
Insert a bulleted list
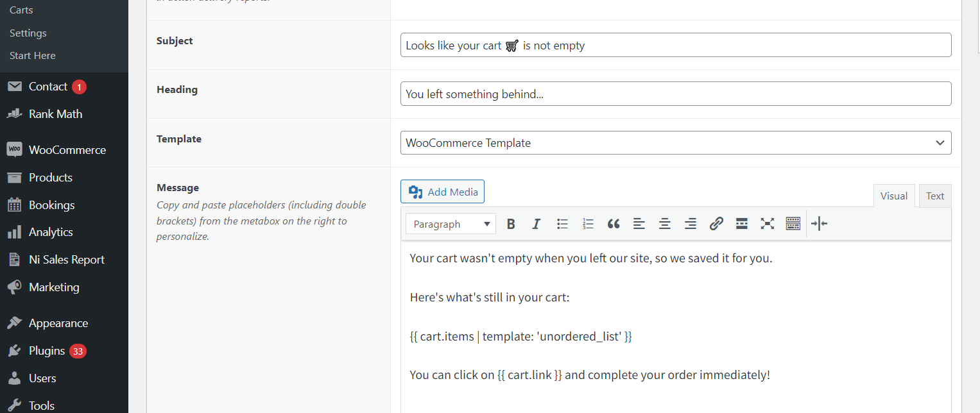pos(562,223)
